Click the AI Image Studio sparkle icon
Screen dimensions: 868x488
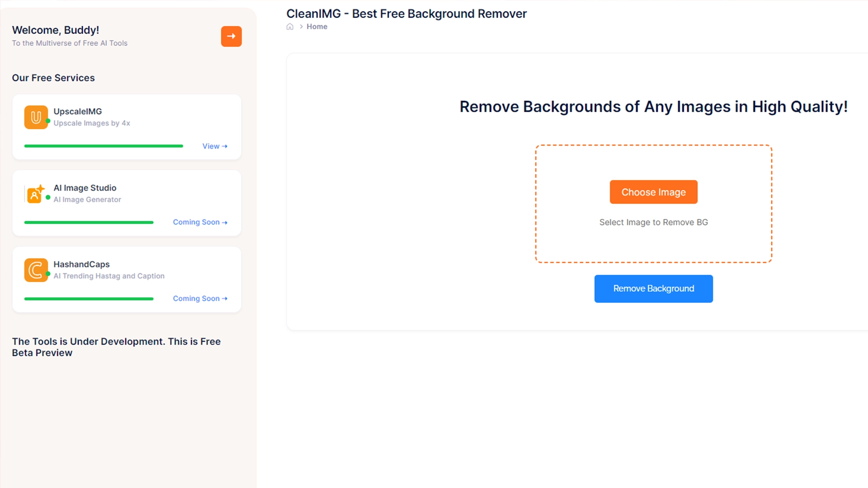36,194
